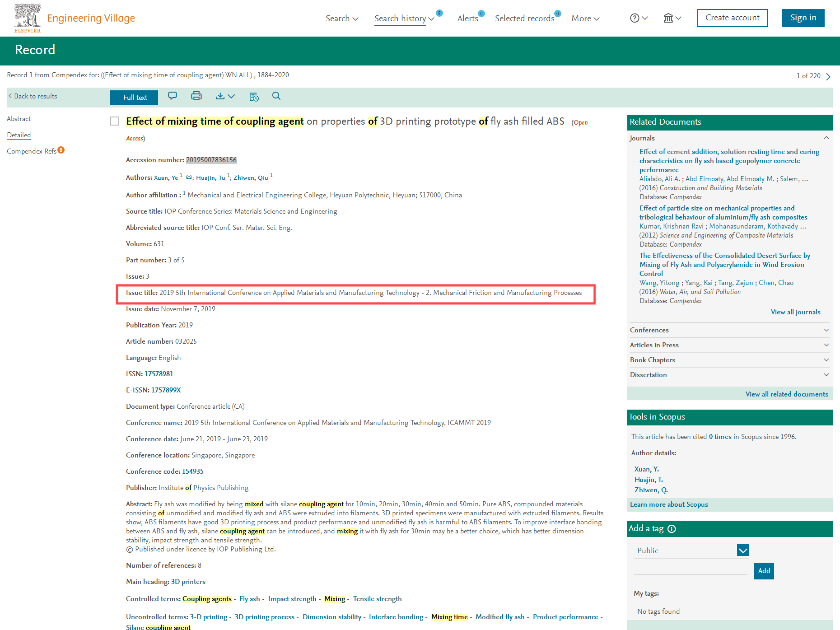The height and width of the screenshot is (630, 840).
Task: Open the Compendex Refs tab
Action: click(x=32, y=151)
